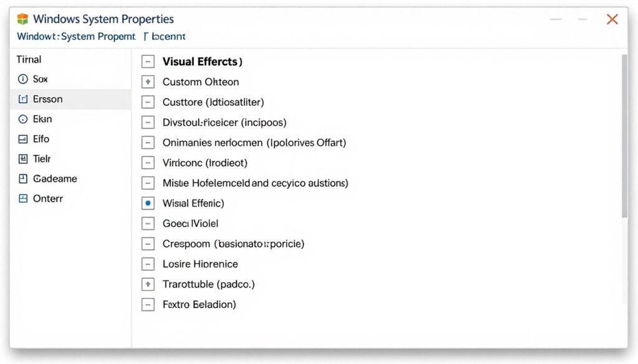Open the Eifo panel via its icon

23,139
